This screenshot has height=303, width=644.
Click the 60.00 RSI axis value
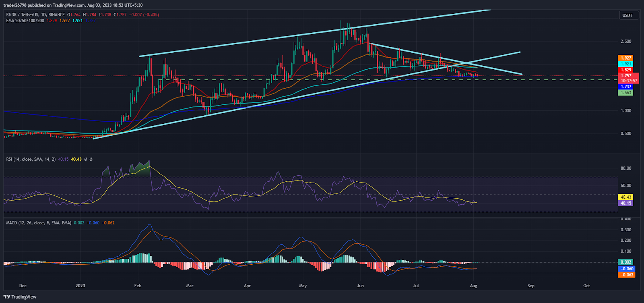pyautogui.click(x=626, y=186)
